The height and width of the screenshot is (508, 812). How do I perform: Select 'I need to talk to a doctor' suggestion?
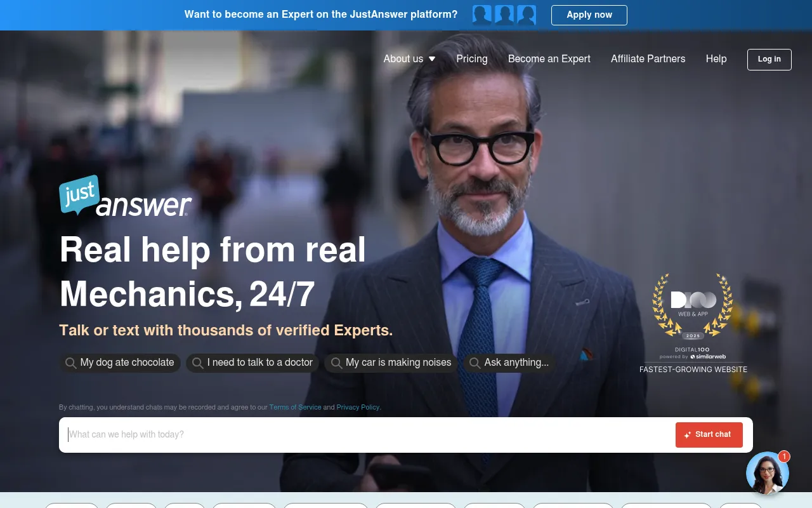click(x=252, y=363)
